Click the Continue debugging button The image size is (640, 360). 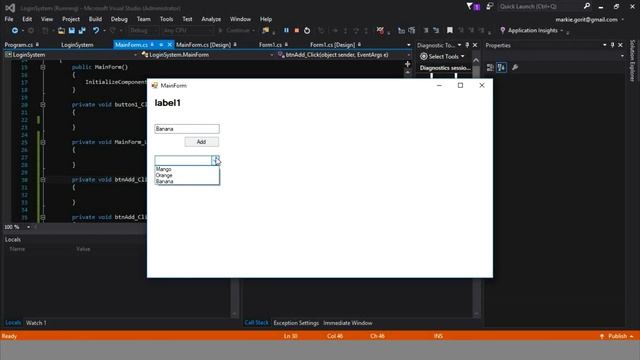237,30
